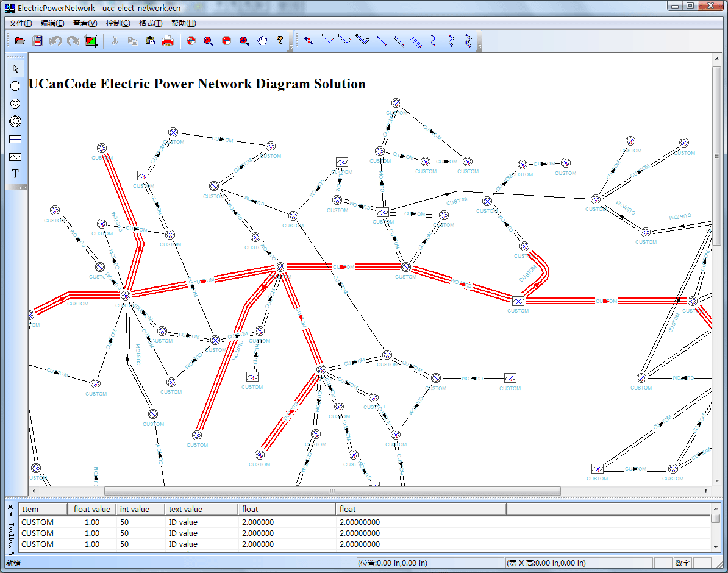Click the horizontal scrollbar thumb

(332, 491)
